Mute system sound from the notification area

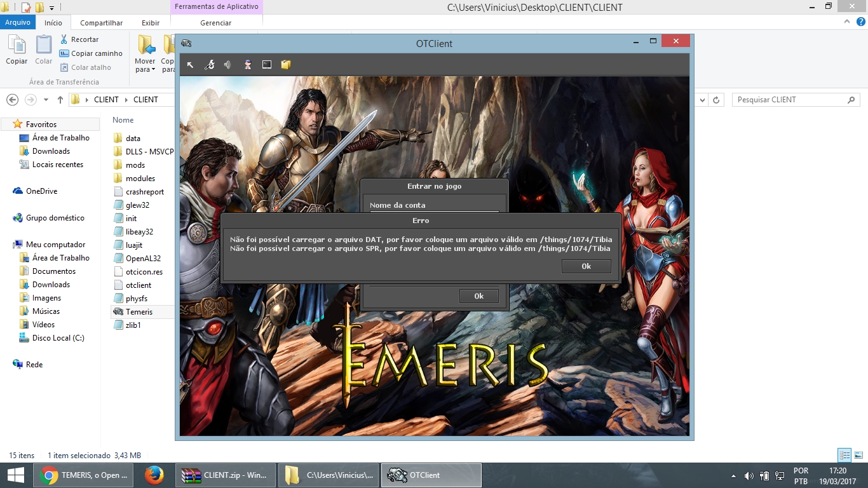tap(747, 475)
